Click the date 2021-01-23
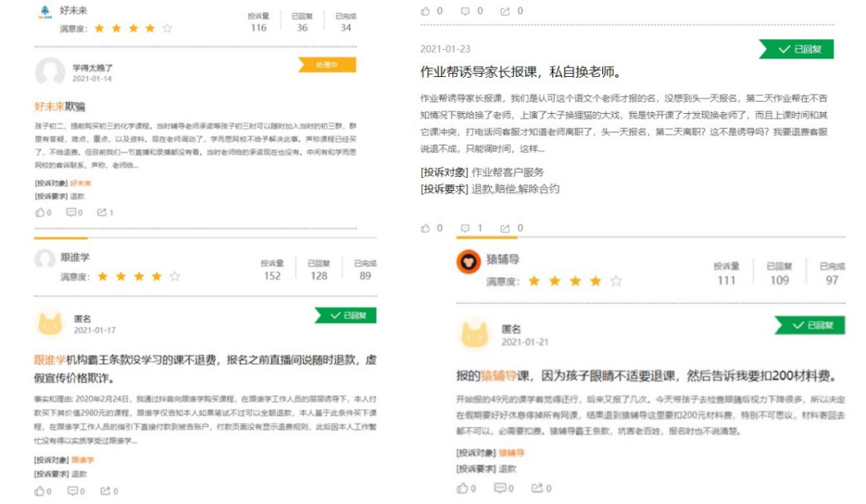 click(x=445, y=49)
